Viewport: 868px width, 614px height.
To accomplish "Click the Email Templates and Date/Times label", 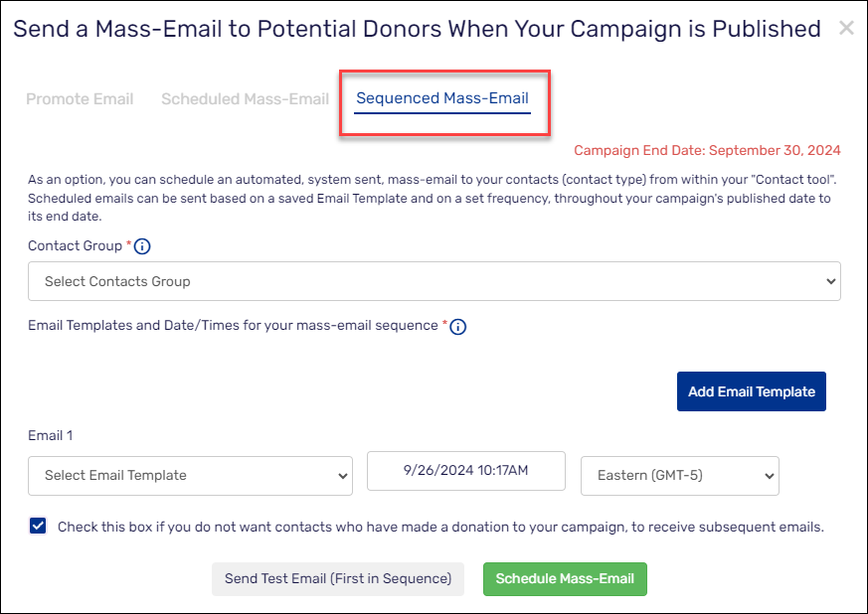I will [x=234, y=325].
